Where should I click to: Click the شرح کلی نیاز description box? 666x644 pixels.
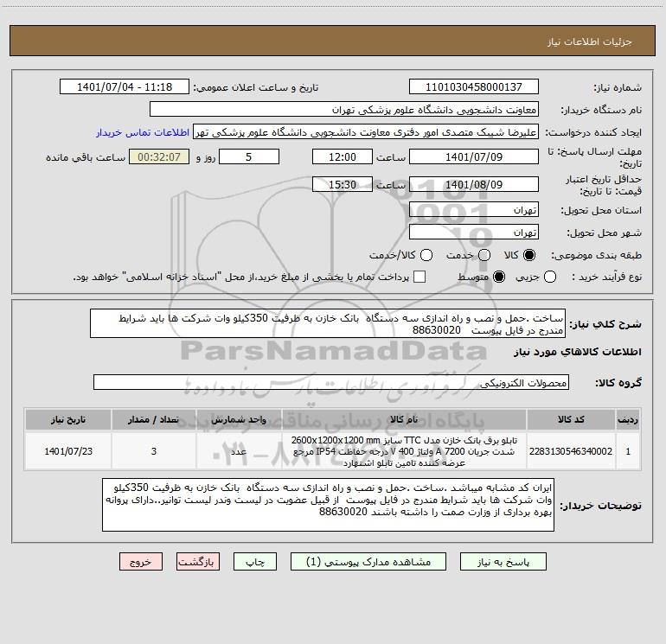(x=328, y=323)
